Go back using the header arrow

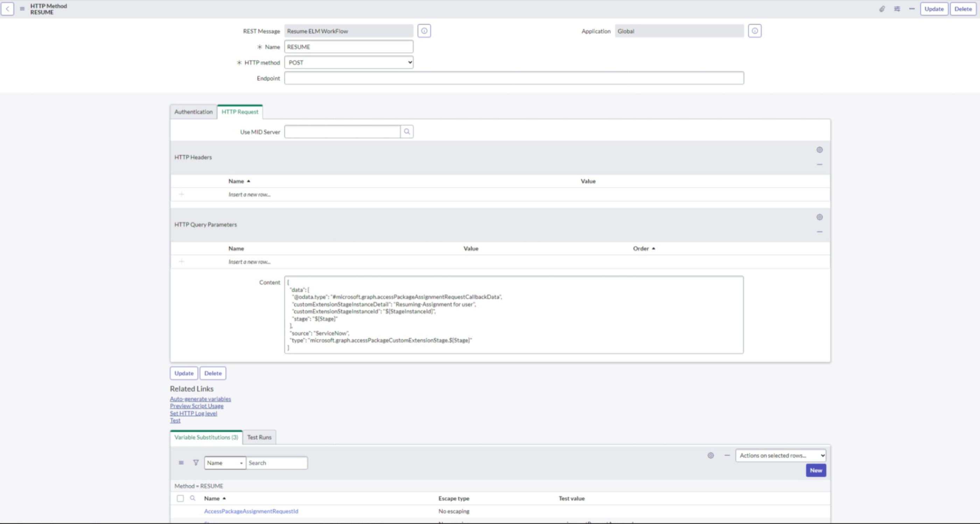[x=7, y=9]
